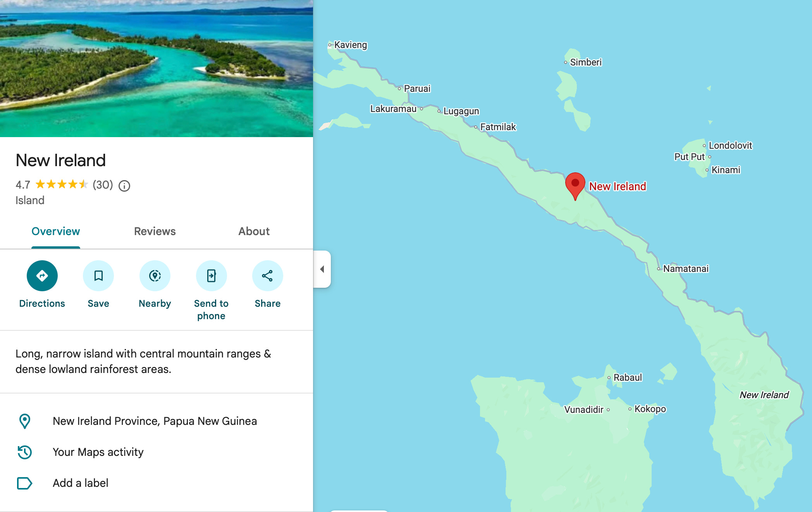
Task: Select Kokopo on the map
Action: [x=650, y=409]
